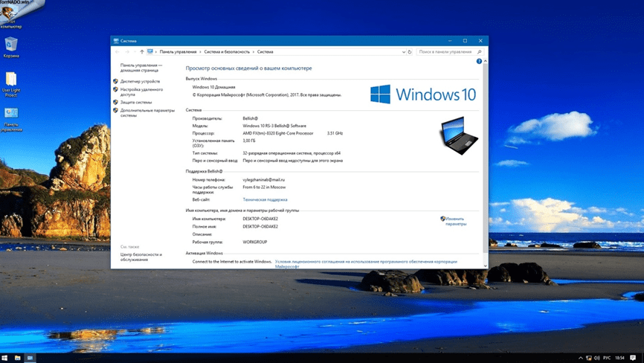The height and width of the screenshot is (363, 644).
Task: Click the blue help question mark icon
Action: coord(479,61)
